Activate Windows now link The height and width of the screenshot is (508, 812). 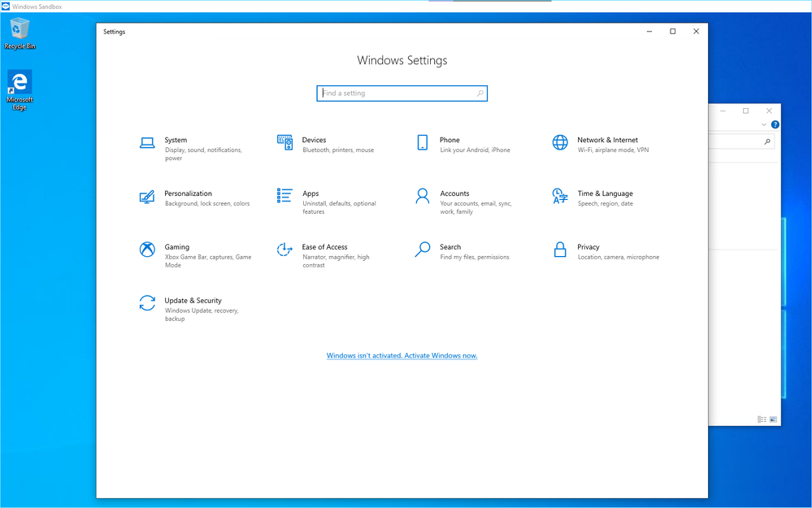pyautogui.click(x=402, y=356)
